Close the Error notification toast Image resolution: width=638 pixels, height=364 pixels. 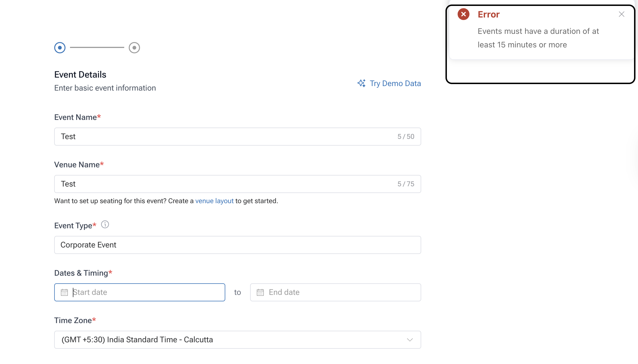621,14
